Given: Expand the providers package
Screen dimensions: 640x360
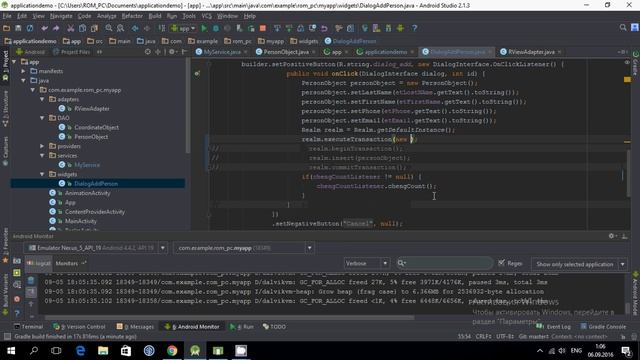Looking at the screenshot, I should click(x=42, y=146).
